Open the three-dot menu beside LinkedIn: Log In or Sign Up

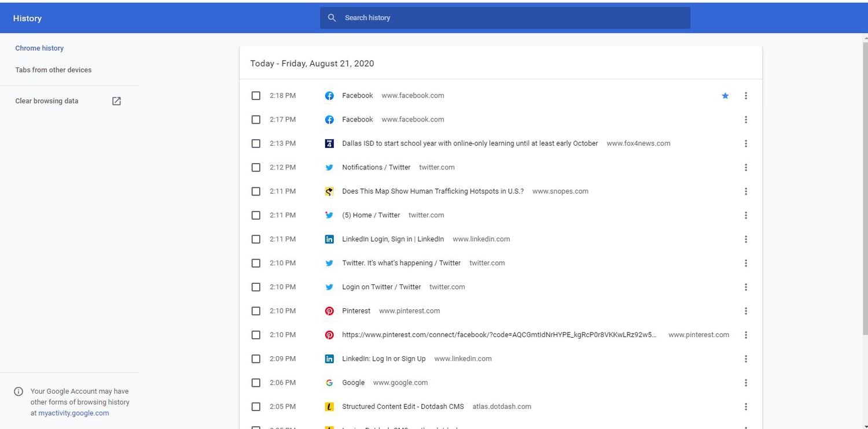pyautogui.click(x=746, y=358)
